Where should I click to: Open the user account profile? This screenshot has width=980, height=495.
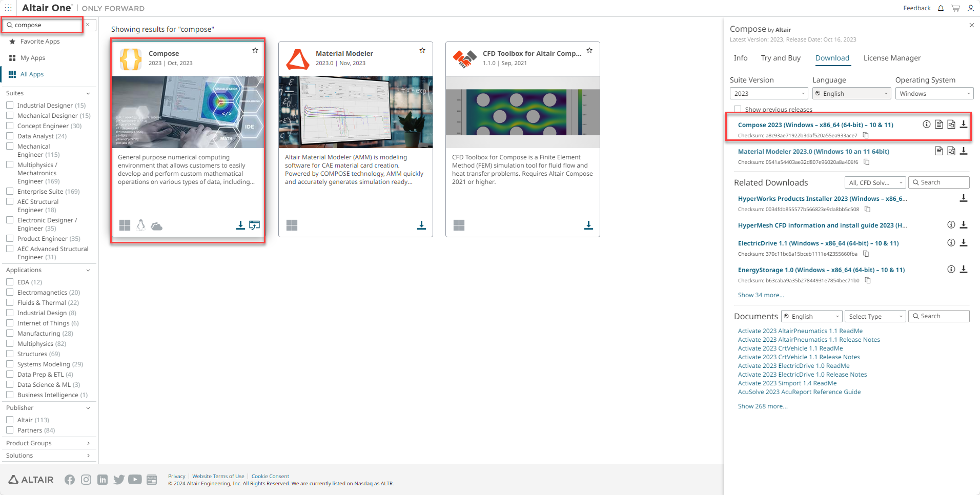point(971,8)
